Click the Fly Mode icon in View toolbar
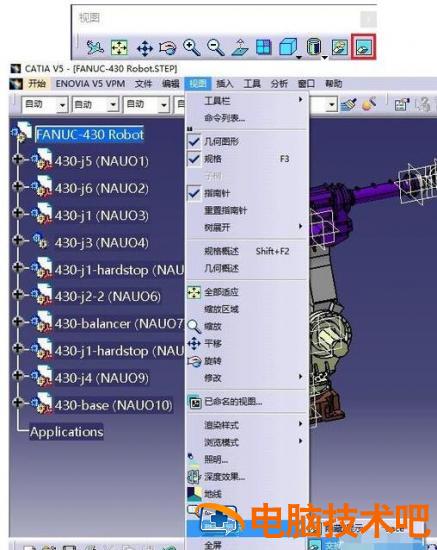437x550 pixels. pyautogui.click(x=95, y=47)
